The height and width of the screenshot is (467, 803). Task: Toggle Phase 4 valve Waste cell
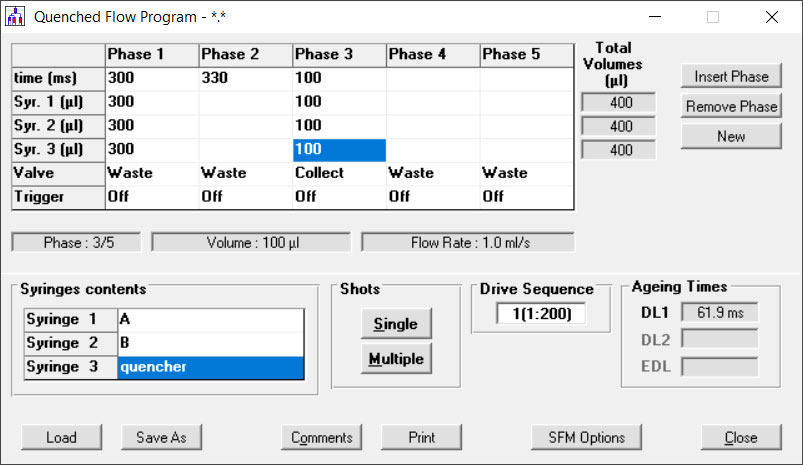point(433,173)
